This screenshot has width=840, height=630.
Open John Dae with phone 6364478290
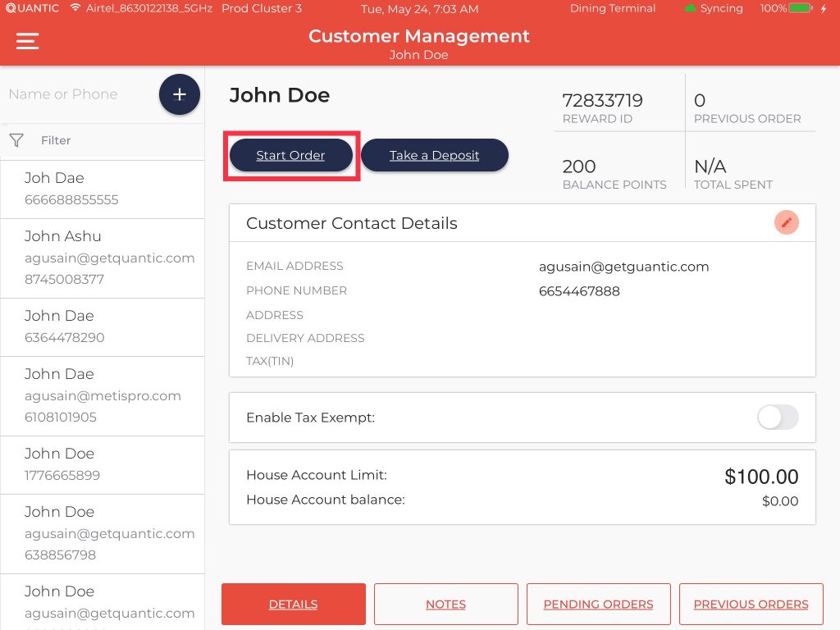[102, 326]
